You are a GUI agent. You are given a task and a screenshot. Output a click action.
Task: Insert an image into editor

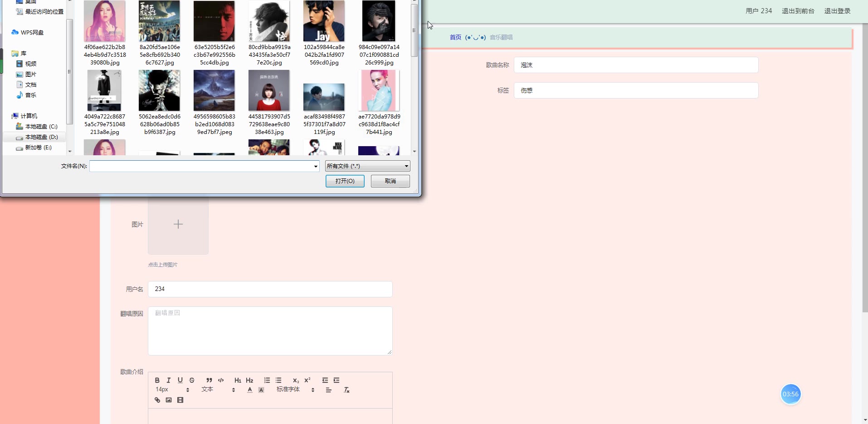169,400
